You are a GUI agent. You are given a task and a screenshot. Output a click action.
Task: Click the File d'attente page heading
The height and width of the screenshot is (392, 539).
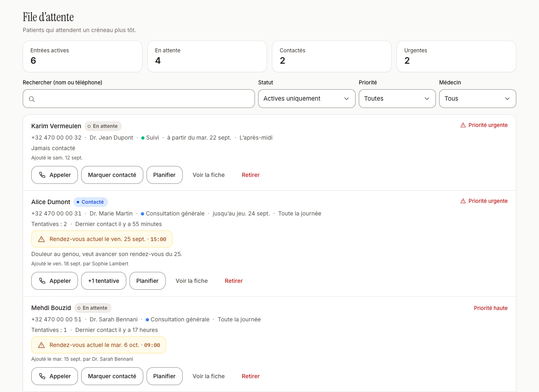tap(48, 17)
